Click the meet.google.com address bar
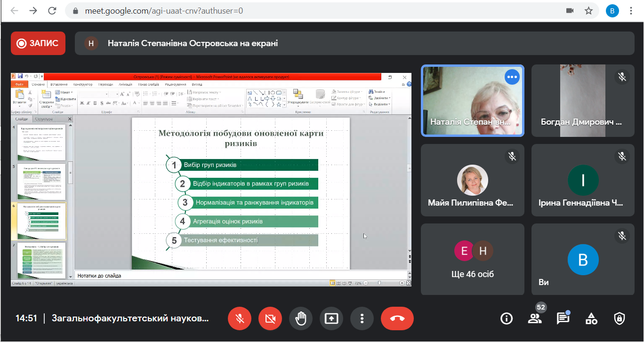644x342 pixels. click(x=311, y=10)
